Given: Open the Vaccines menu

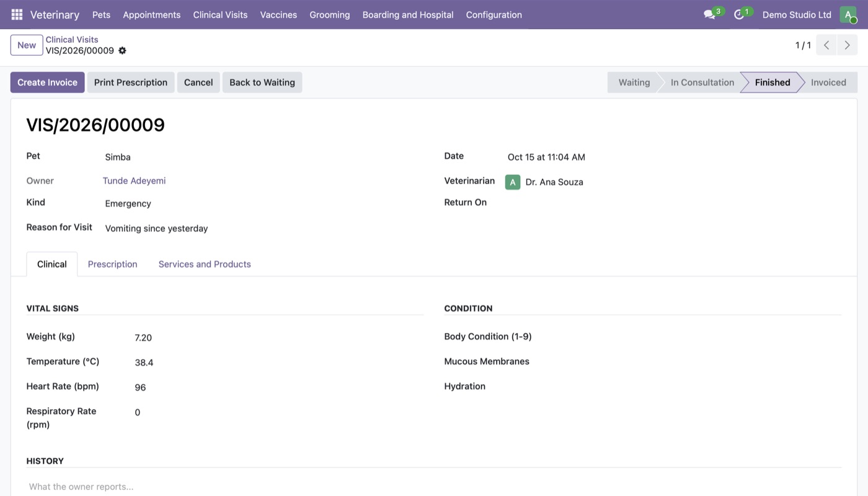Looking at the screenshot, I should (278, 14).
